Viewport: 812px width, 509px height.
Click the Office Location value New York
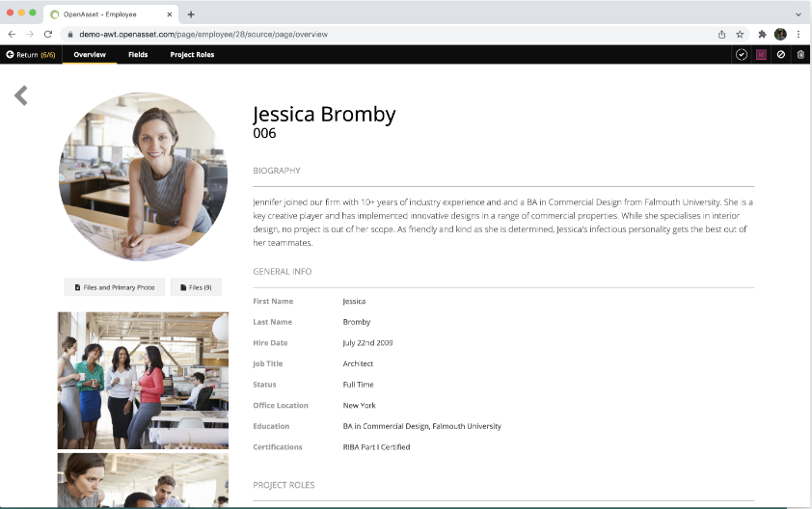[x=360, y=406]
